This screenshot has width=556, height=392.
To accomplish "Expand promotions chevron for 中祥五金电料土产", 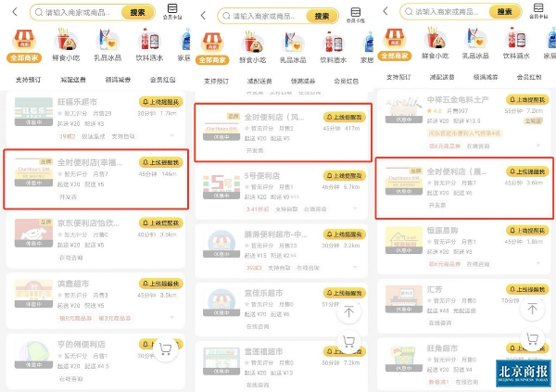I will click(x=538, y=145).
